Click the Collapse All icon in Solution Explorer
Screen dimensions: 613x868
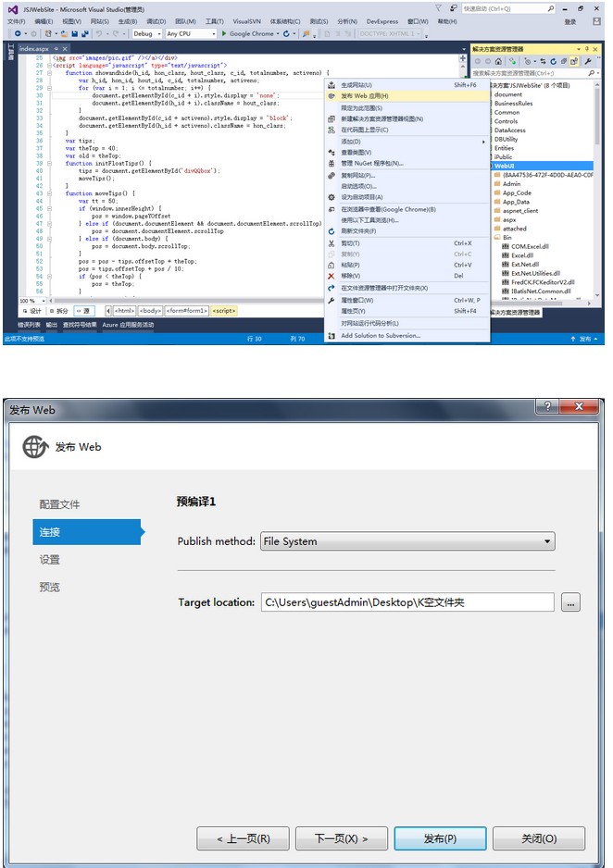pyautogui.click(x=564, y=61)
